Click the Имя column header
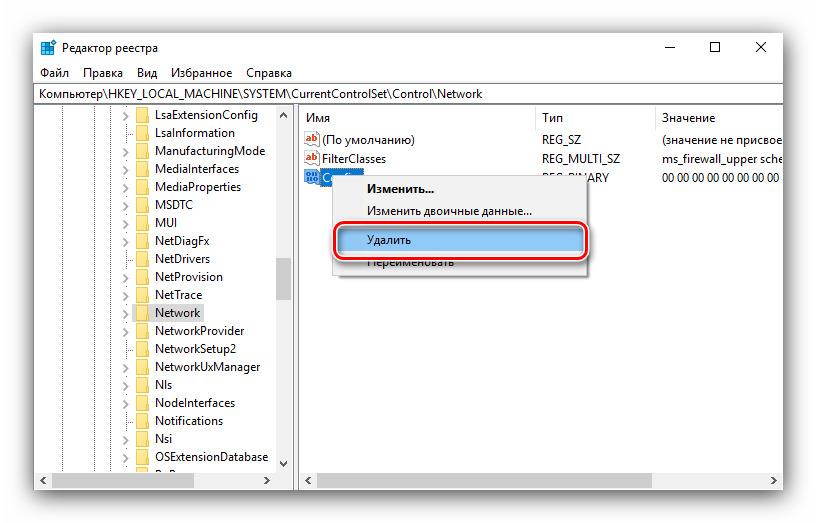The width and height of the screenshot is (816, 523). 318,118
